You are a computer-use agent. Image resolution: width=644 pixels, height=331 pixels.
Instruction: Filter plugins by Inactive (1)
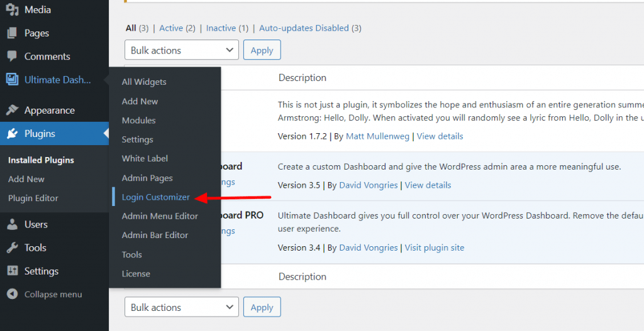pos(227,28)
